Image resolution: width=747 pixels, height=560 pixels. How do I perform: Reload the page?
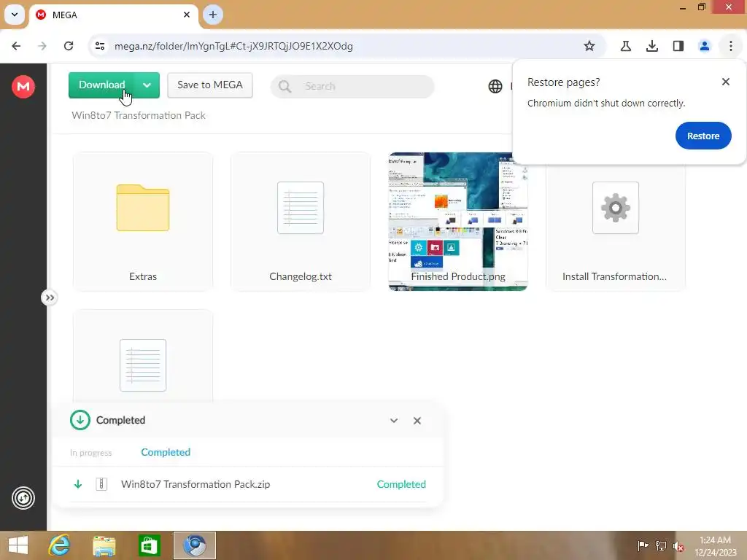coord(69,46)
